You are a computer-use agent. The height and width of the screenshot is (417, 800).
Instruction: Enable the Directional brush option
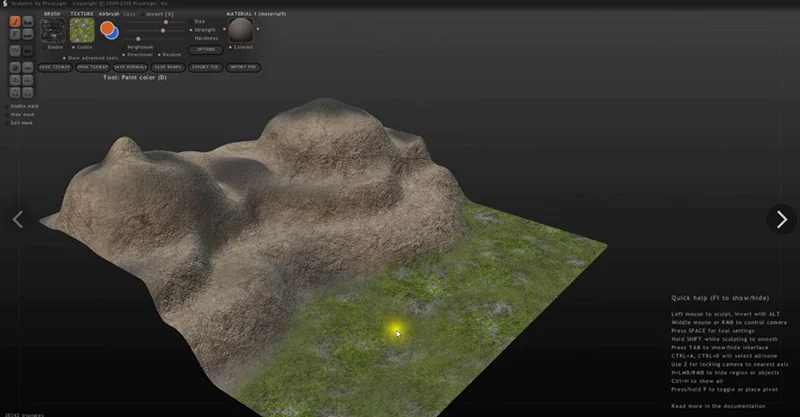point(138,54)
